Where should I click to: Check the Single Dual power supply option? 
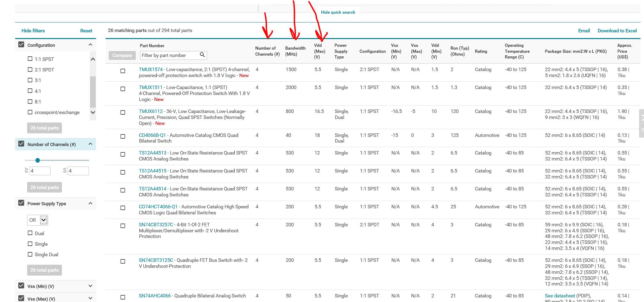click(30, 254)
